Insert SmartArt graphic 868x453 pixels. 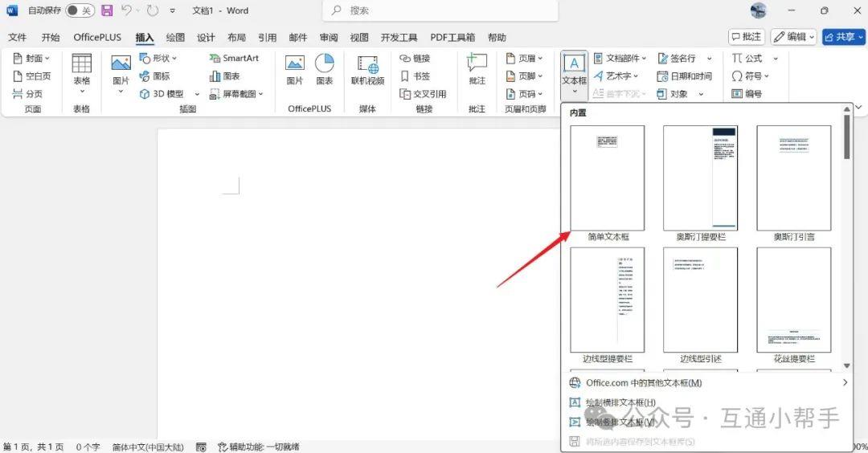[234, 58]
